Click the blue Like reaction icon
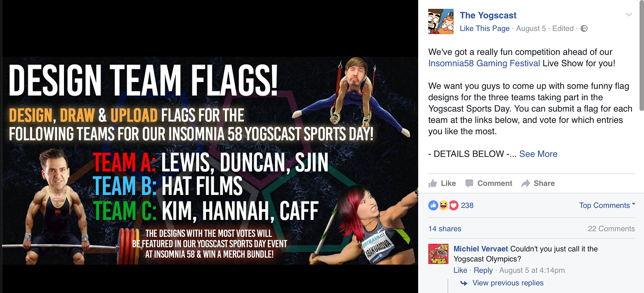Screen dimensions: 644x293 pos(433,205)
